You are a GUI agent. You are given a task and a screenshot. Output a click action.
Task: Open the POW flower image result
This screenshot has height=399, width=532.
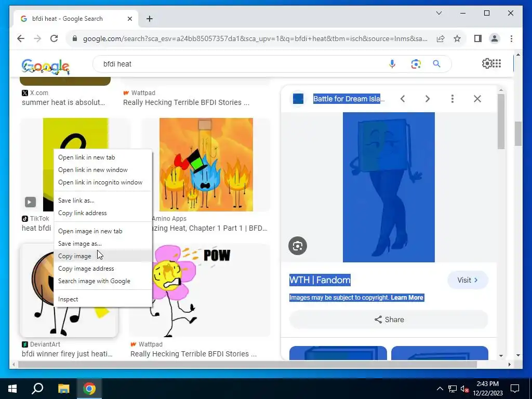[x=199, y=290]
